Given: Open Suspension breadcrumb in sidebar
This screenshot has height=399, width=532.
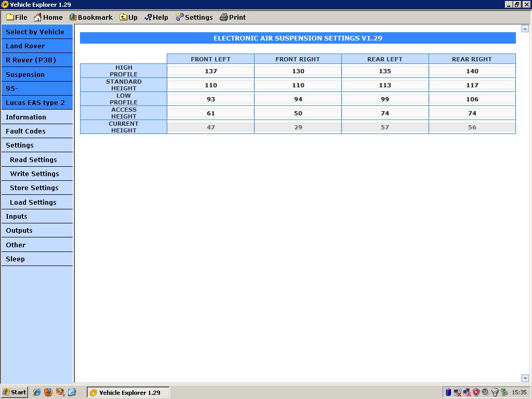Looking at the screenshot, I should coord(37,74).
